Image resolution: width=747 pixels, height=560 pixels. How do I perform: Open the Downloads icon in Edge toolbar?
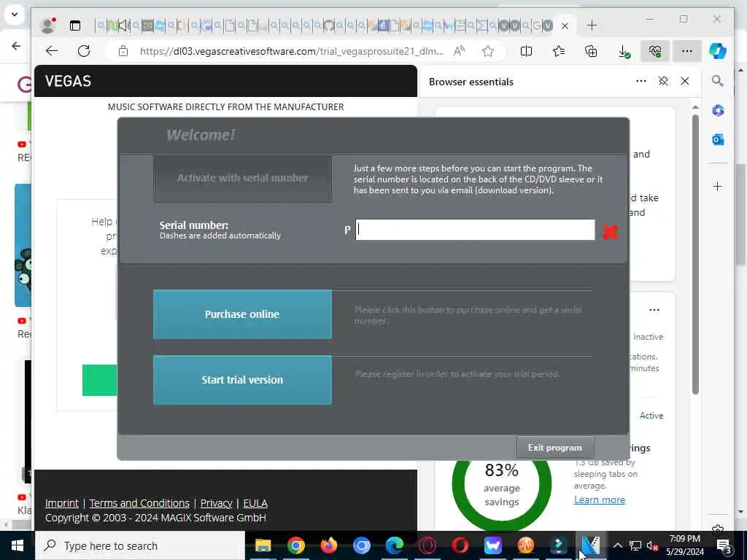[624, 52]
